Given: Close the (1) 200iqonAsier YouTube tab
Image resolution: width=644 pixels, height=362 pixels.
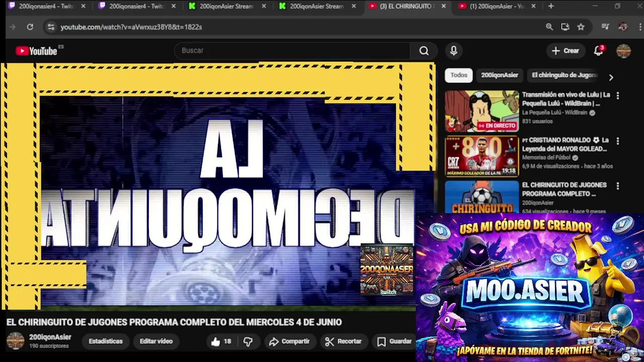Looking at the screenshot, I should tap(533, 7).
